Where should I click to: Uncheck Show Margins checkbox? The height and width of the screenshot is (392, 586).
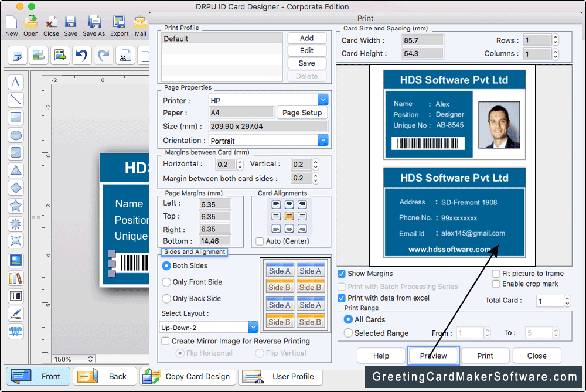tap(341, 274)
